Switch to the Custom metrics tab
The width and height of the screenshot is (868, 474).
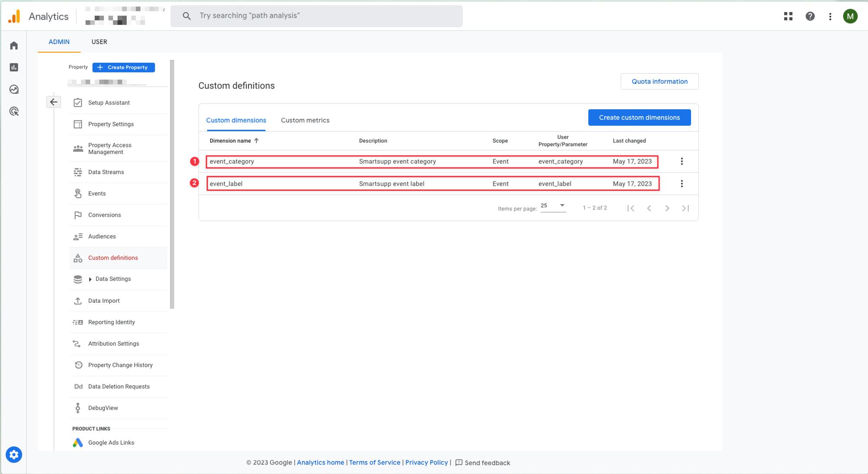pyautogui.click(x=305, y=120)
